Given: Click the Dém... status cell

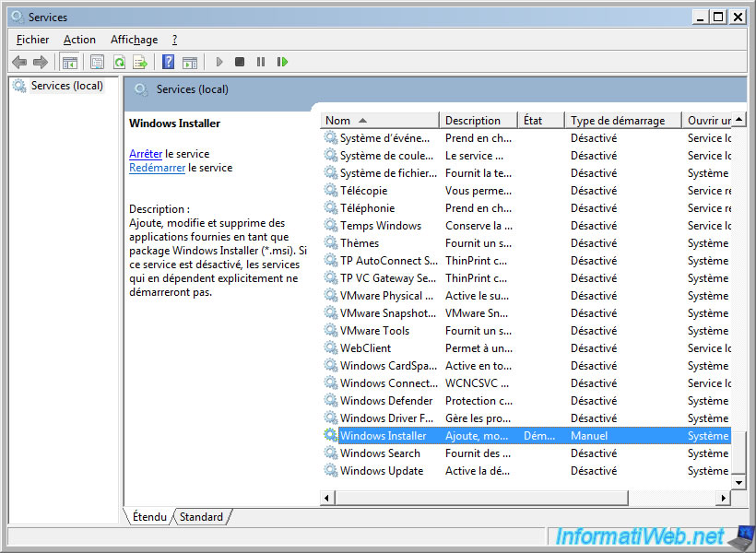Looking at the screenshot, I should click(539, 436).
